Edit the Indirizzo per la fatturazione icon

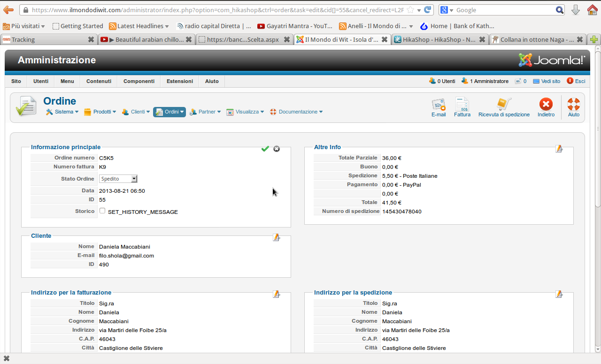276,294
